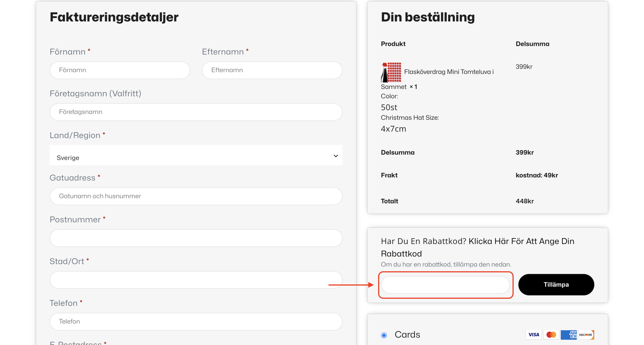Click the Efternamn input field
The image size is (644, 345).
click(x=272, y=70)
